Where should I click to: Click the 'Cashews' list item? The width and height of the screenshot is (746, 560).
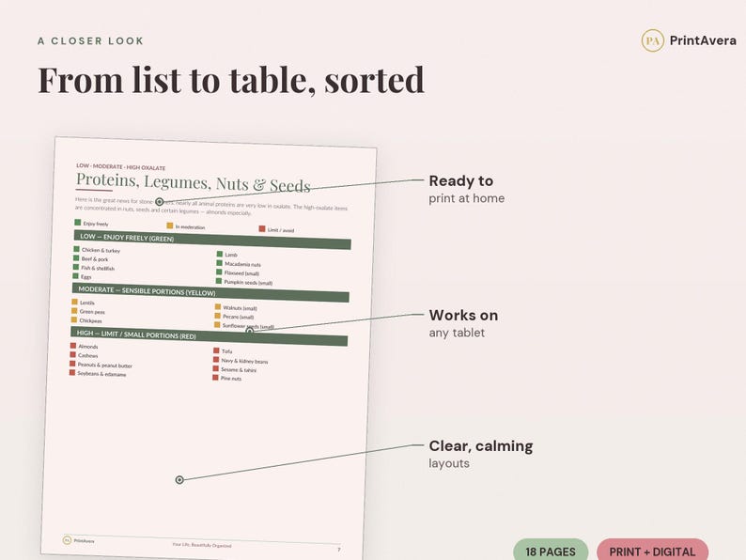85,355
